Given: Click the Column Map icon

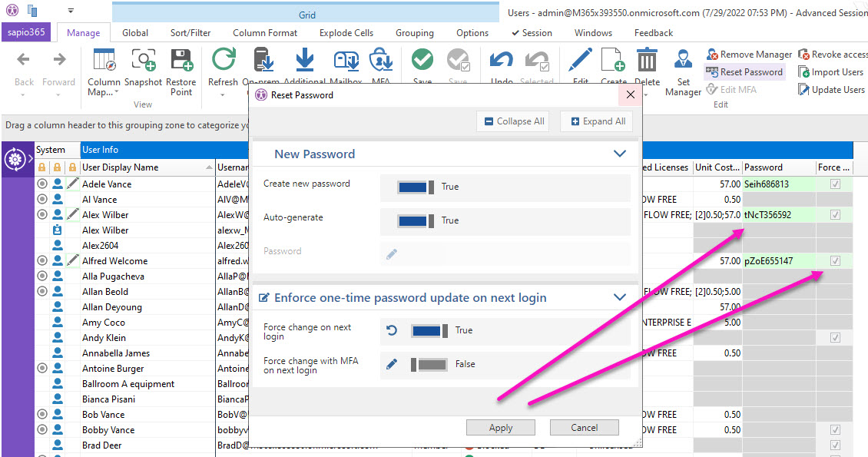Looking at the screenshot, I should coord(104,61).
